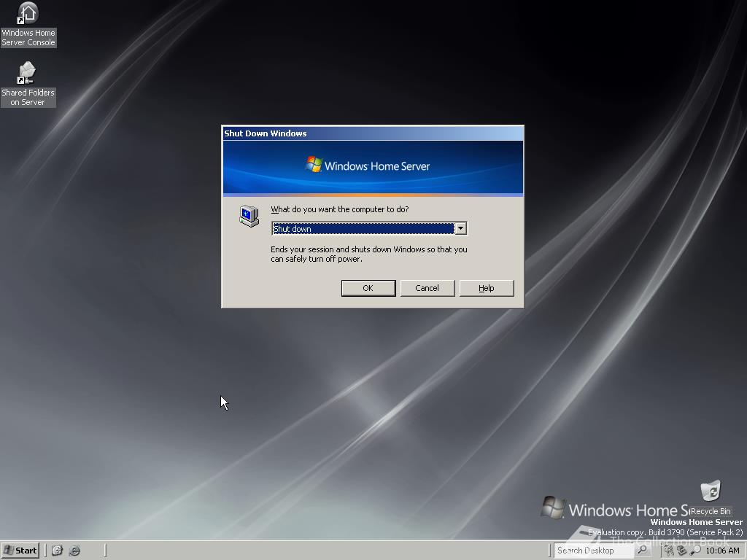This screenshot has height=560, width=747.
Task: Open the Start menu
Action: point(20,551)
